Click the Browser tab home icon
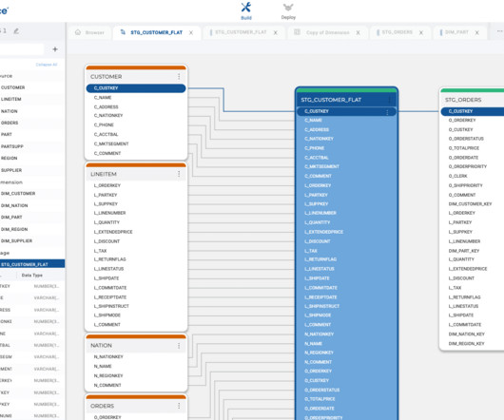 tap(78, 32)
